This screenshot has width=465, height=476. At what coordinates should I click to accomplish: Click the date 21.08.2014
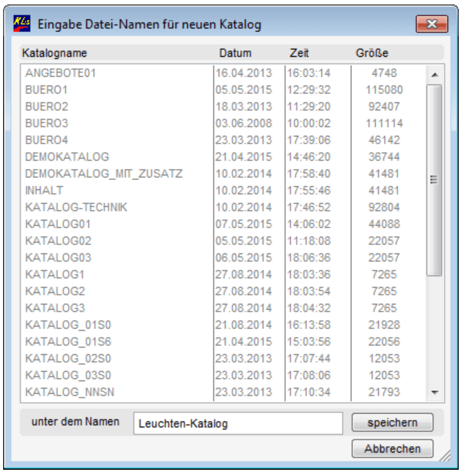tap(244, 325)
